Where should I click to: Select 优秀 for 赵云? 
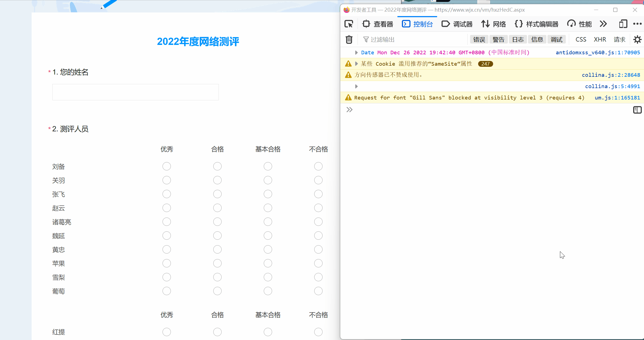167,208
